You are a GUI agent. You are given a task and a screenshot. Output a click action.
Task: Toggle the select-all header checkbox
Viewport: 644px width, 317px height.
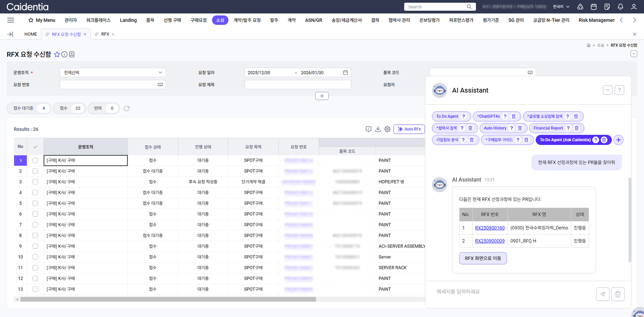pyautogui.click(x=35, y=147)
